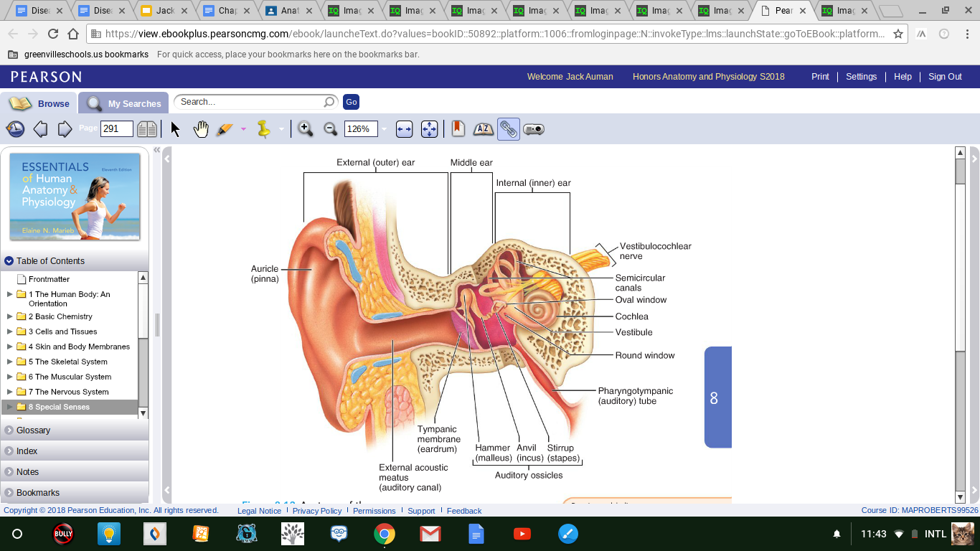Click the search magnifier in Search box
This screenshot has width=980, height=551.
[x=329, y=103]
